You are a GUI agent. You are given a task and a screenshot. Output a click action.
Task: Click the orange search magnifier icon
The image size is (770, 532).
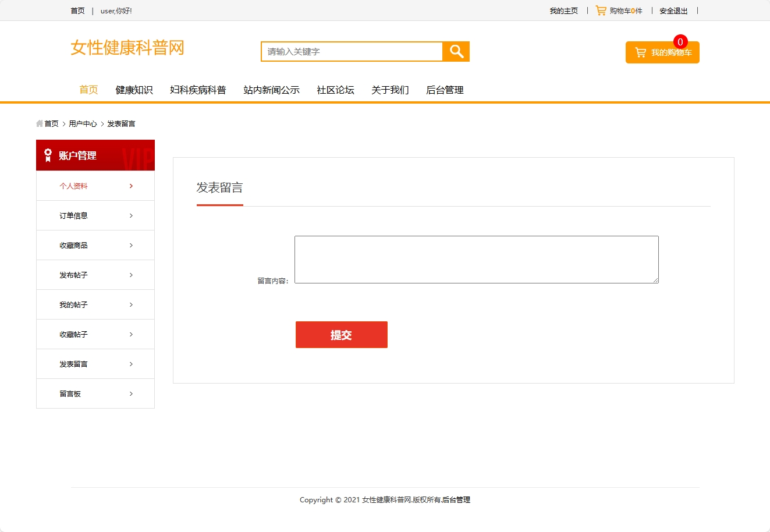(456, 51)
